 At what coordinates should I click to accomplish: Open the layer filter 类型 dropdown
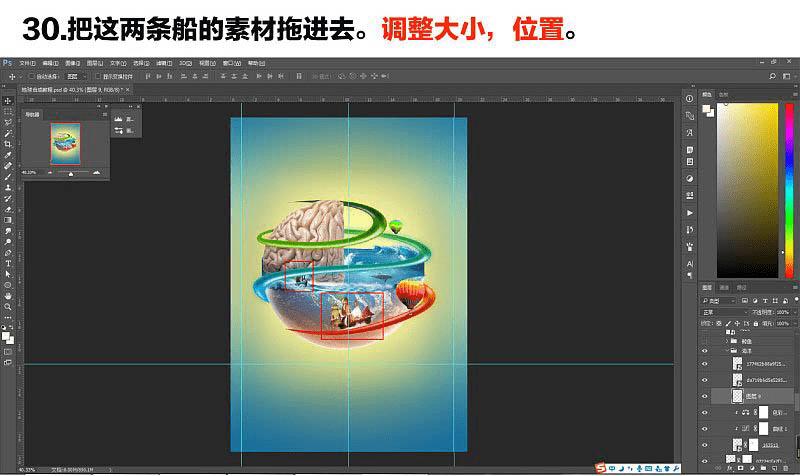[718, 301]
